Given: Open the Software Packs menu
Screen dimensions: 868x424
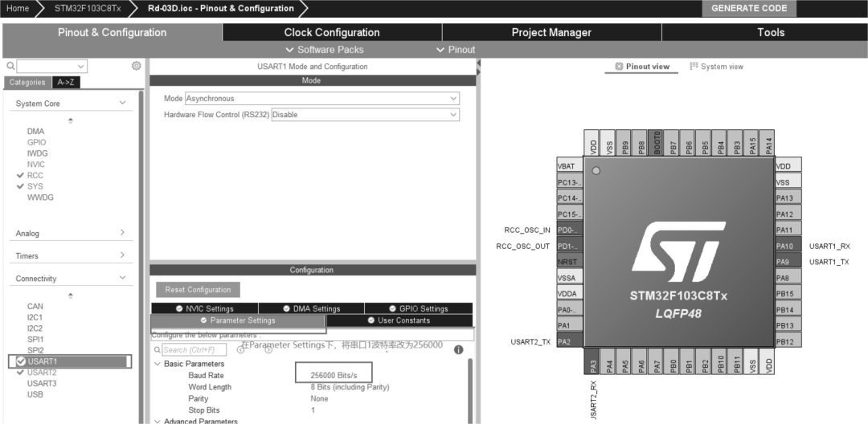Looking at the screenshot, I should click(325, 50).
